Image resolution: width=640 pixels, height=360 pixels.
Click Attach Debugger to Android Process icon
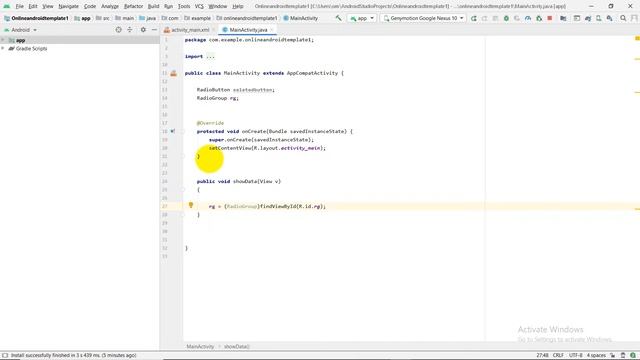click(539, 18)
